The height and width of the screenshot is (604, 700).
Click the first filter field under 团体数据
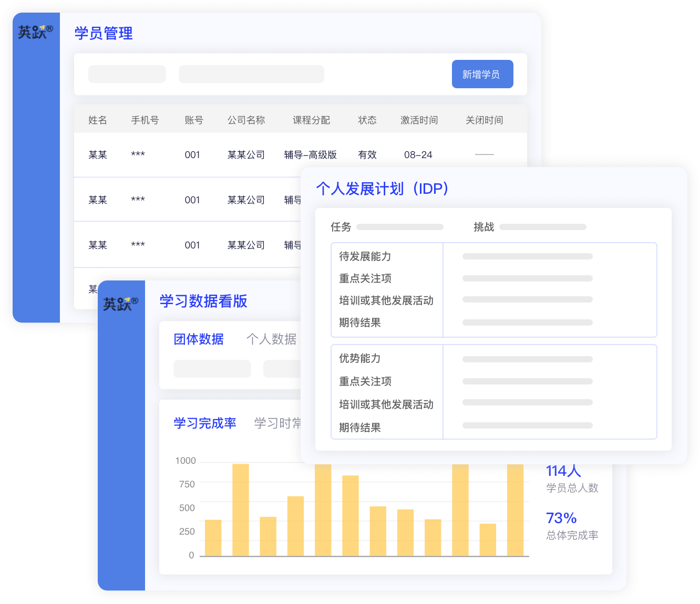(x=212, y=369)
